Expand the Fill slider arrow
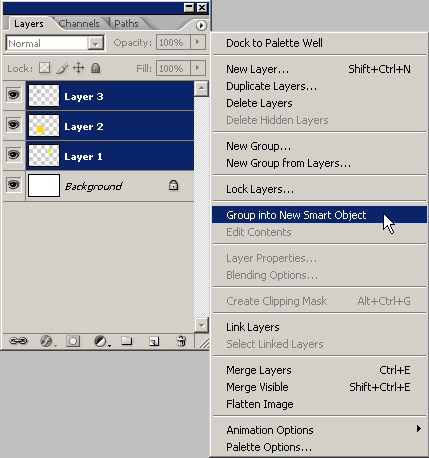429x458 pixels. coord(198,68)
